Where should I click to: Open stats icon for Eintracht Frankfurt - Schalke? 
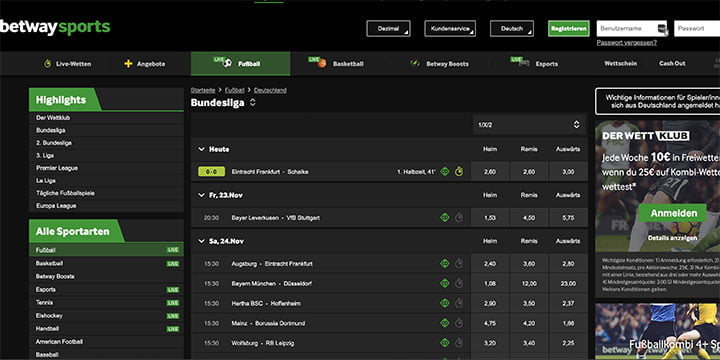coord(444,172)
